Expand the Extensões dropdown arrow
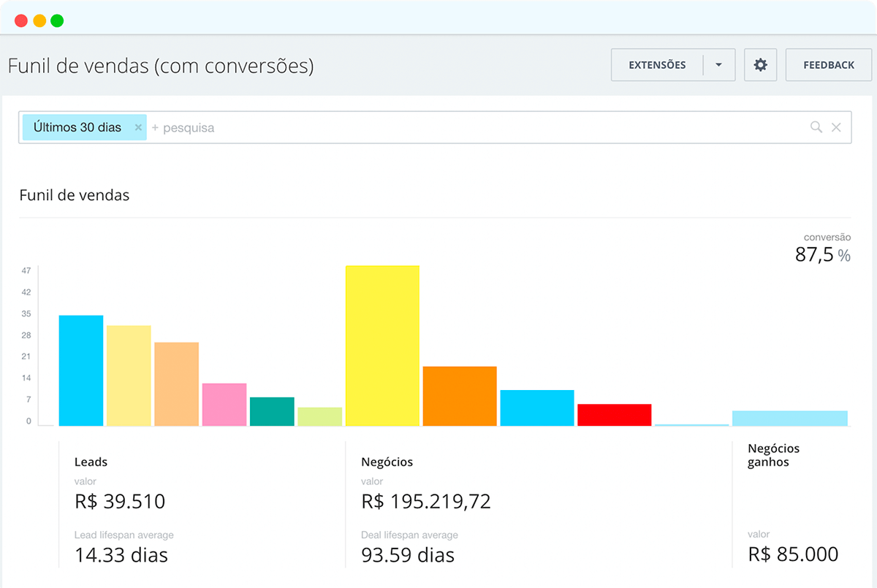877x588 pixels. tap(718, 65)
